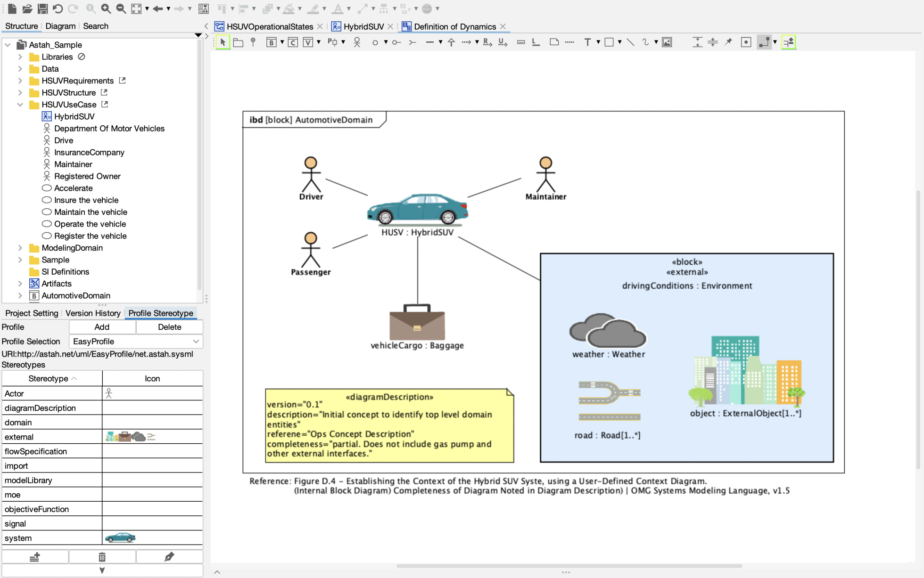Switch to the HybridSUV tab
924x578 pixels.
(363, 26)
